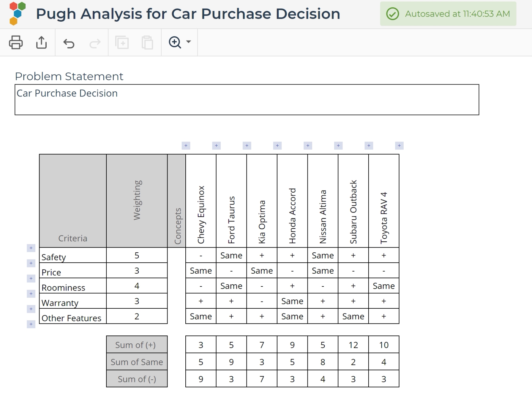532x412 pixels.
Task: Click the Zoom magnifier icon
Action: pyautogui.click(x=175, y=42)
